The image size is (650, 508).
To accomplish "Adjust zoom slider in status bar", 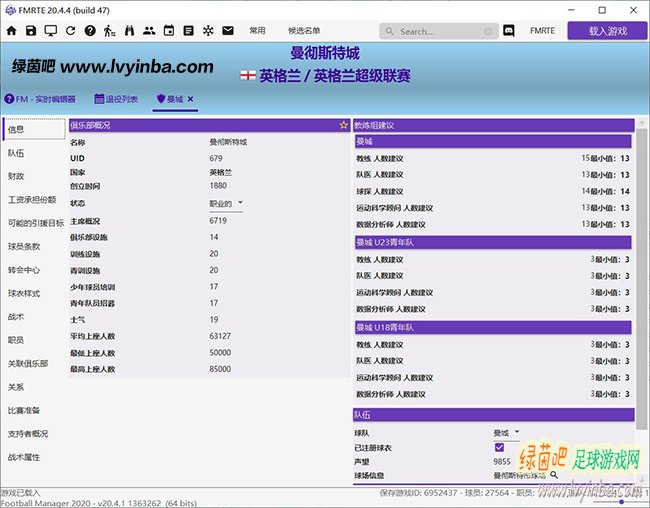I will point(621,502).
